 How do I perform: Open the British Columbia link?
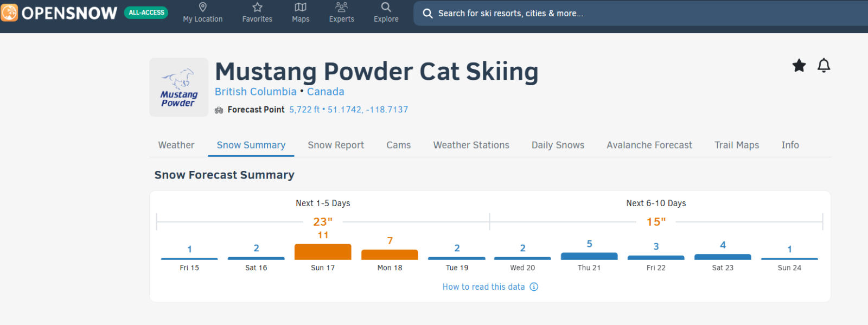256,92
